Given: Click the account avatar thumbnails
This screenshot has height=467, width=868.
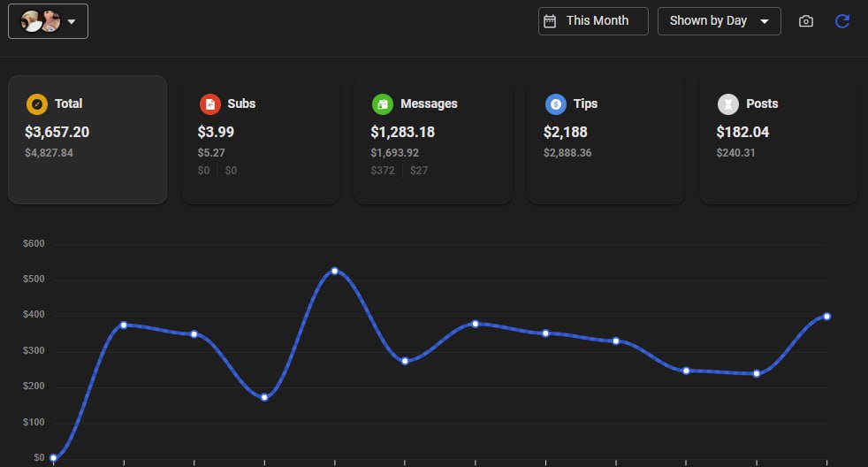Looking at the screenshot, I should point(40,22).
